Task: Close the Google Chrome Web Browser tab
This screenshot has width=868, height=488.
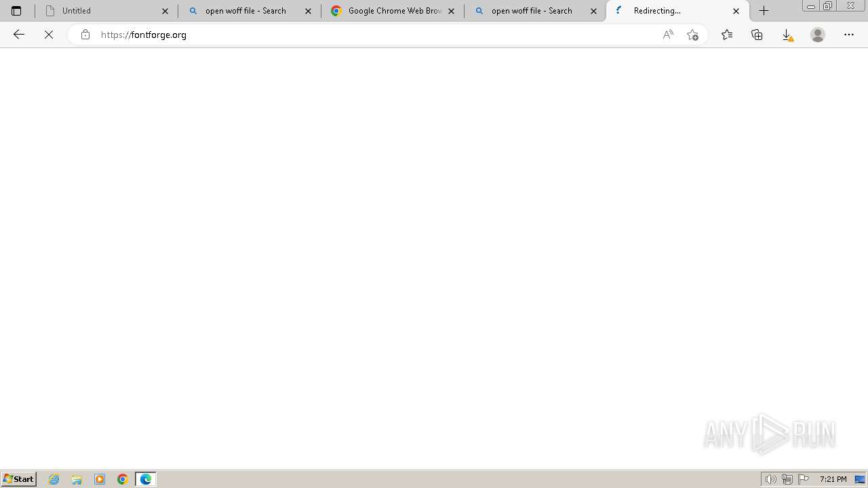Action: 451,11
